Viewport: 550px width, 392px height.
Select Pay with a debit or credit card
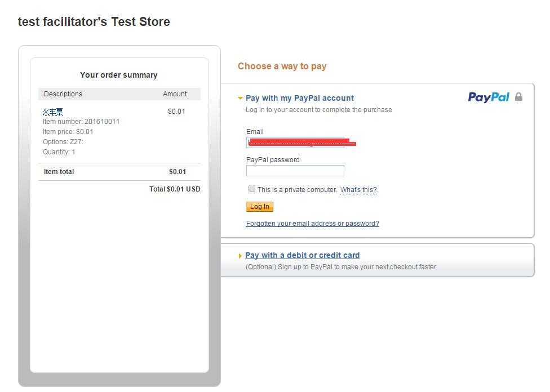click(303, 255)
